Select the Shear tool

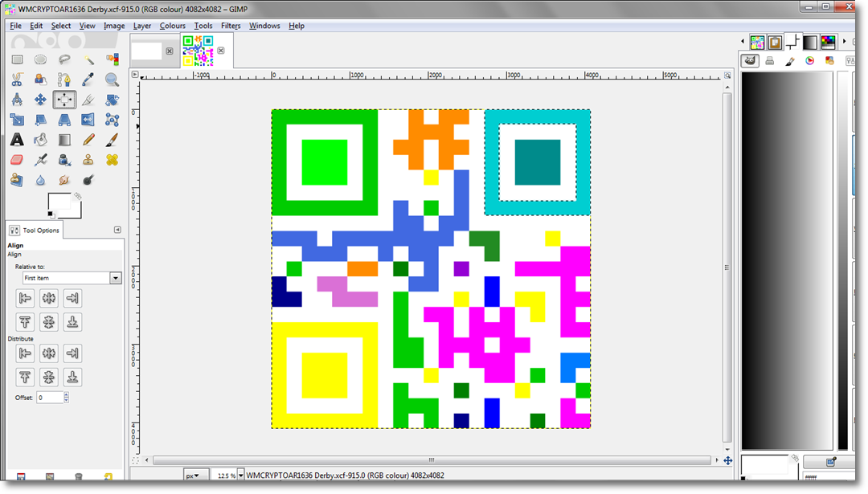tap(40, 120)
